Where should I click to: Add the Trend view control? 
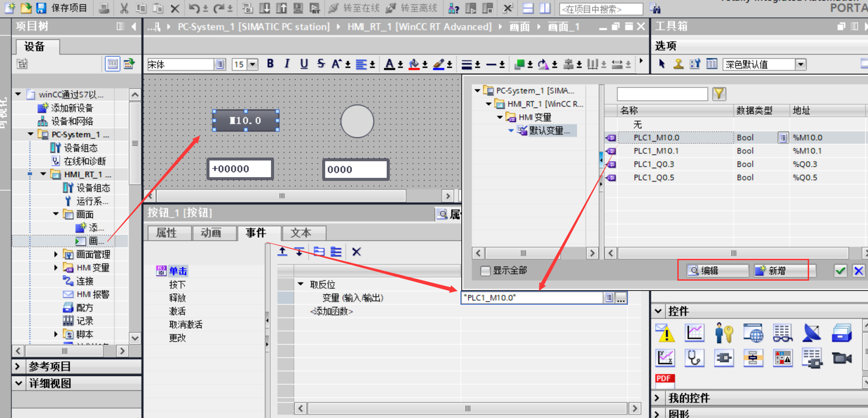tap(695, 333)
